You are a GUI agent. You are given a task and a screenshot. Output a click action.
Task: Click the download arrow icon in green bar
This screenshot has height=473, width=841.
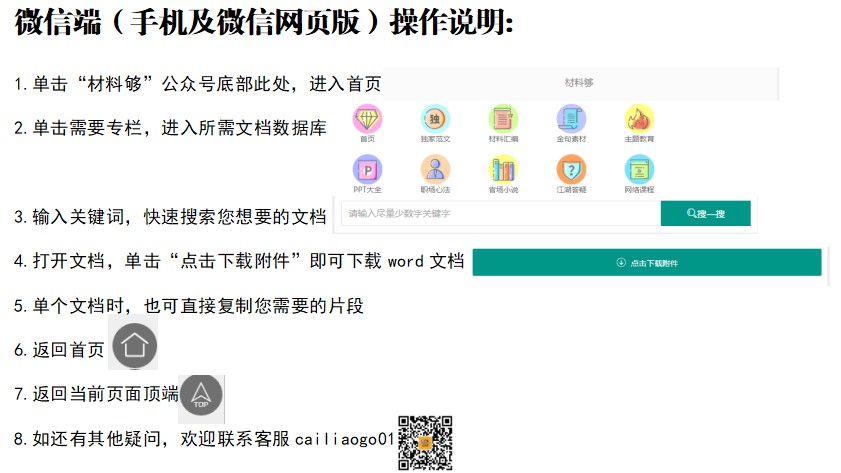pos(621,262)
